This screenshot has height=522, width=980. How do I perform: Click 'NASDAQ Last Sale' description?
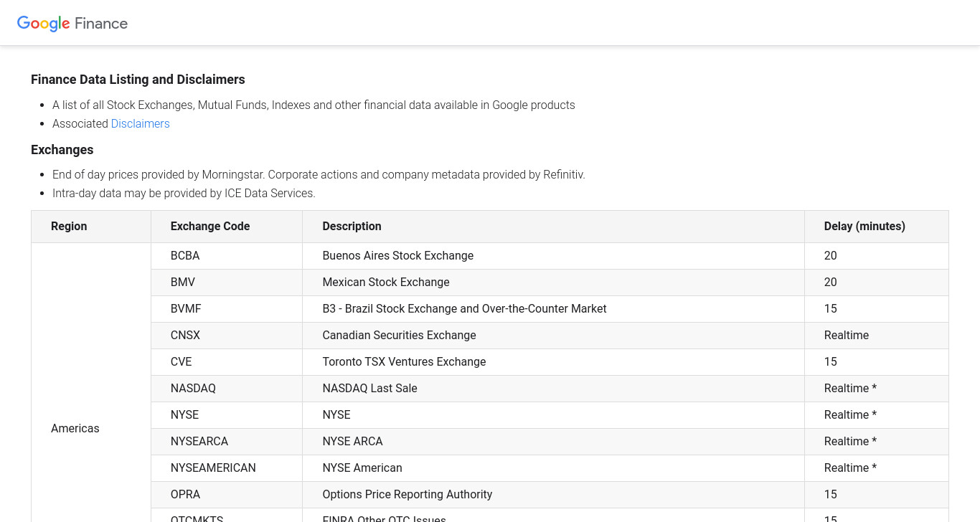(x=370, y=389)
